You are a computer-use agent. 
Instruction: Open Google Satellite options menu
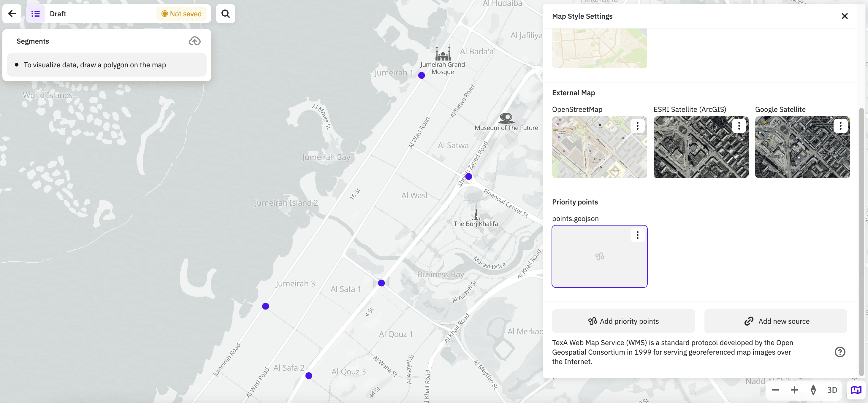(840, 126)
